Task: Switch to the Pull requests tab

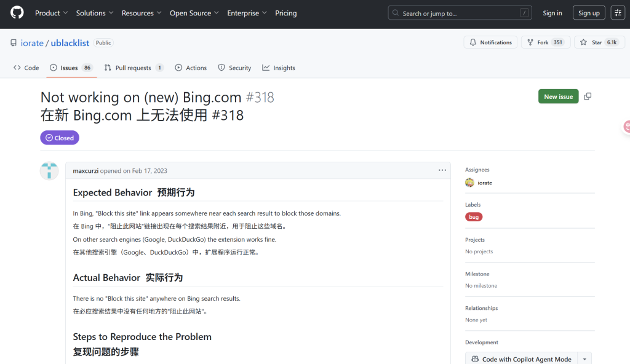Action: (x=134, y=68)
